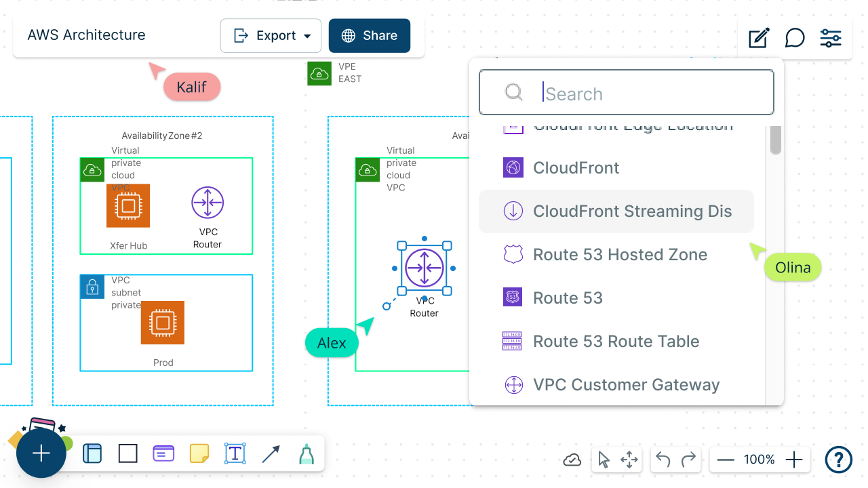Click the Xfer Hub label
Screen dimensions: 868x488
click(x=129, y=245)
